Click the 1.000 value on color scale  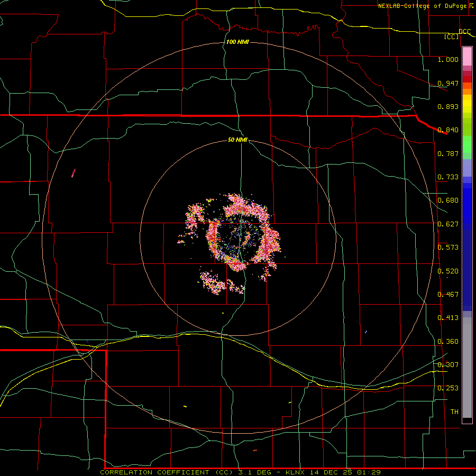[x=448, y=59]
